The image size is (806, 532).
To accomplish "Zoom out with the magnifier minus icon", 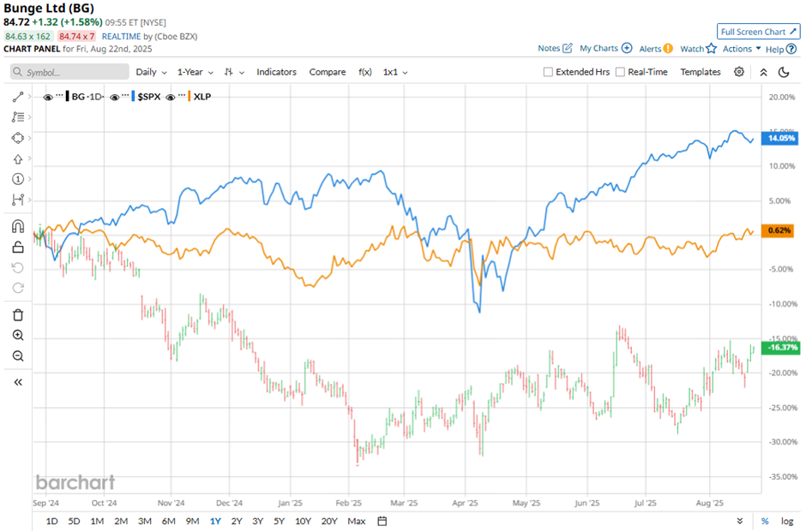I will pyautogui.click(x=18, y=356).
